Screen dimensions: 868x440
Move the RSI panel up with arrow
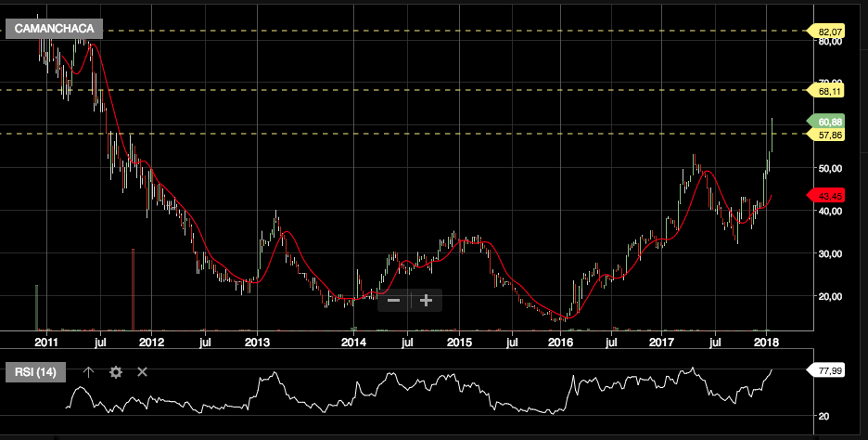[89, 371]
